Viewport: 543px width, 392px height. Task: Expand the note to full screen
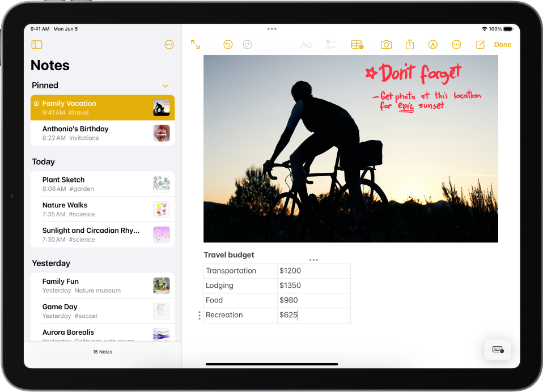point(196,45)
